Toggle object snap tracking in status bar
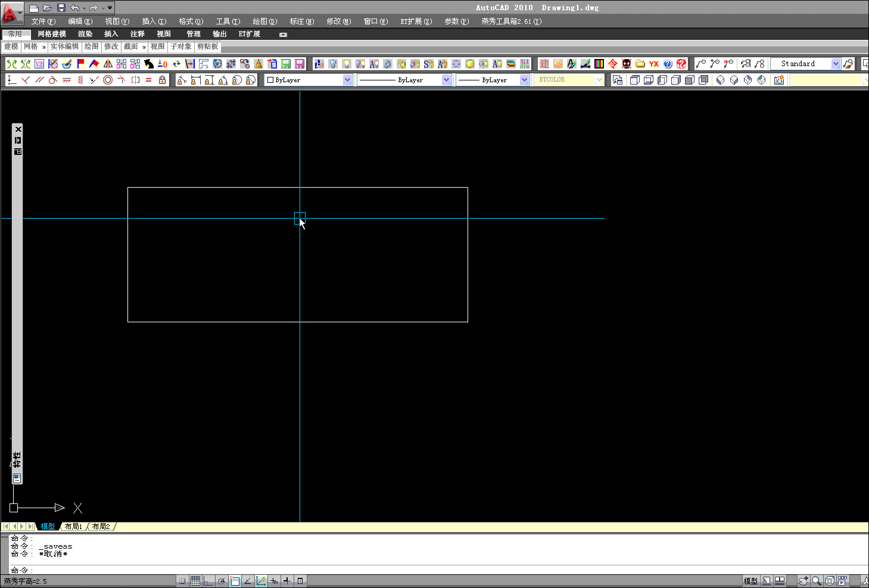Image resolution: width=869 pixels, height=588 pixels. coord(248,581)
